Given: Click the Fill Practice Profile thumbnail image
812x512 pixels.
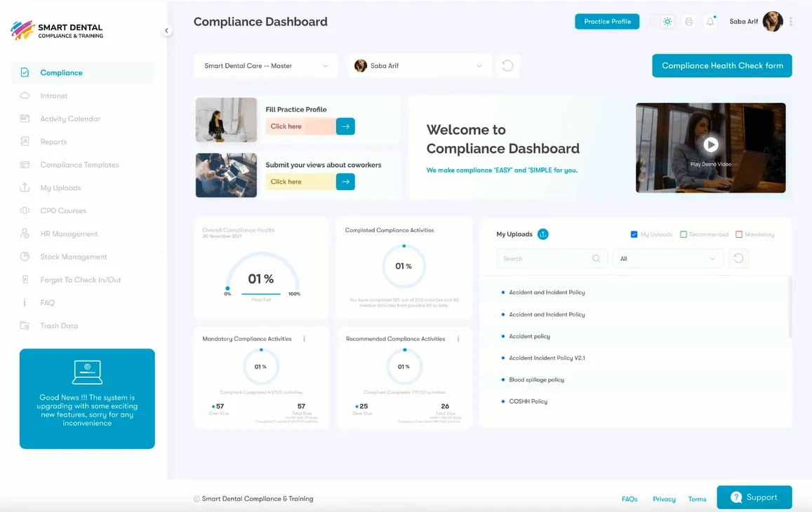Looking at the screenshot, I should click(x=226, y=120).
